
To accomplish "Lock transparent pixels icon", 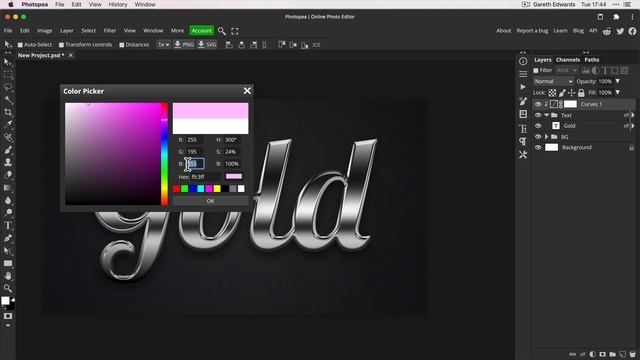I will click(x=552, y=93).
